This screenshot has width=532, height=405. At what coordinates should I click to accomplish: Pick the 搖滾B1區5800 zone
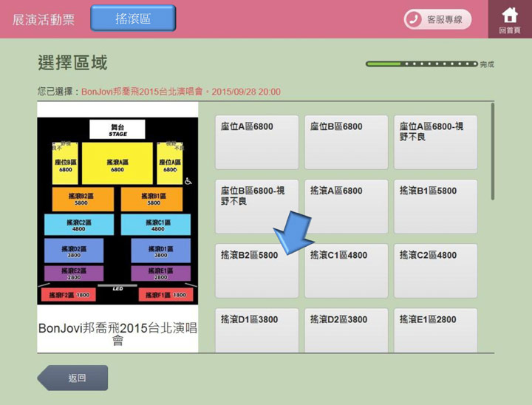click(435, 206)
